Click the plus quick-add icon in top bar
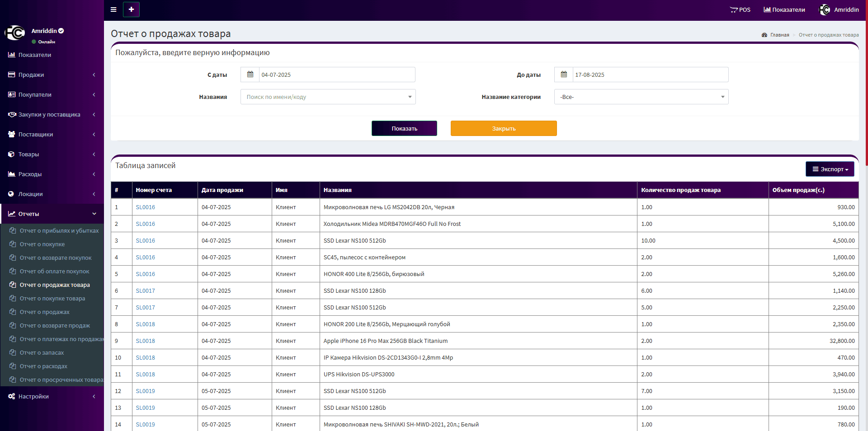This screenshot has height=431, width=868. pyautogui.click(x=131, y=9)
